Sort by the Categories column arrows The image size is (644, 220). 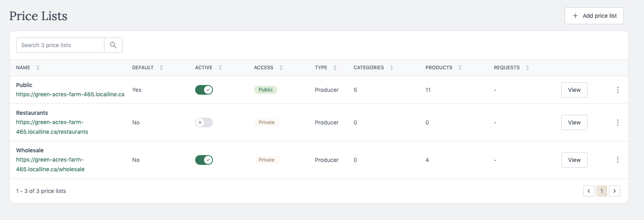point(392,68)
